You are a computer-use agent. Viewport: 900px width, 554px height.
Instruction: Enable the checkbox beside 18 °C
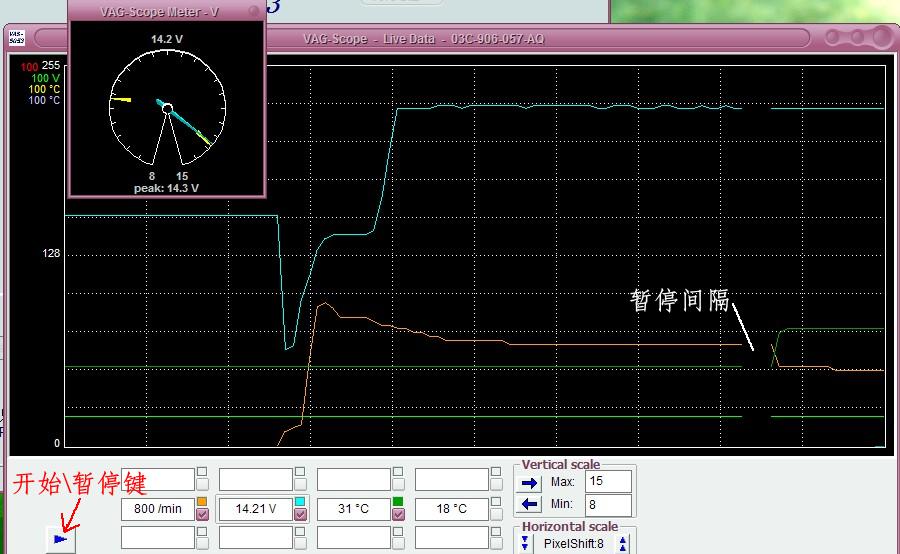coord(496,514)
